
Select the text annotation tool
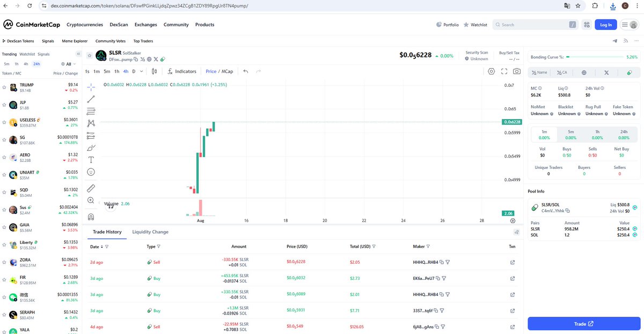[x=91, y=160]
